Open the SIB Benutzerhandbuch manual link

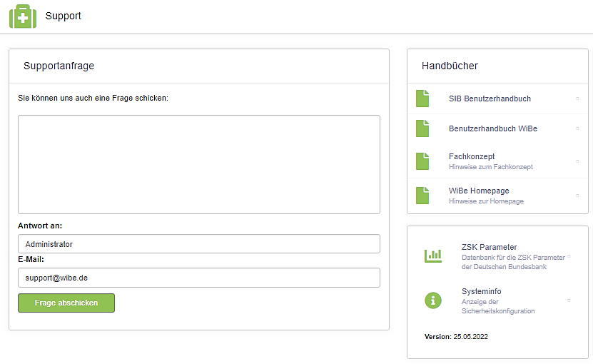(x=490, y=98)
